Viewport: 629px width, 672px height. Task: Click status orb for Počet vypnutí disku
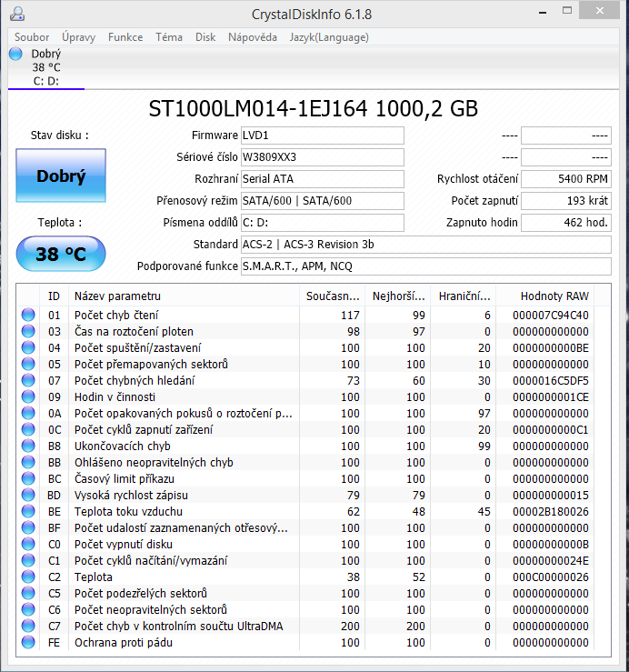(x=28, y=545)
